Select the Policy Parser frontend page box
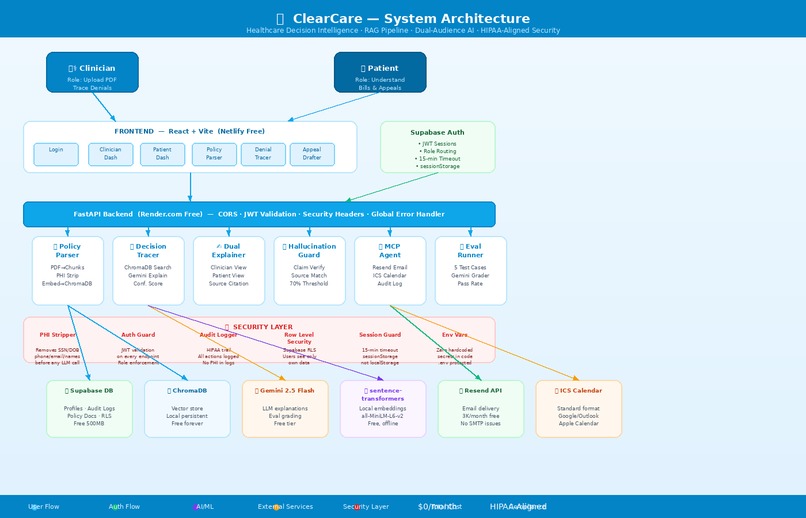Image resolution: width=806 pixels, height=518 pixels. [214, 154]
